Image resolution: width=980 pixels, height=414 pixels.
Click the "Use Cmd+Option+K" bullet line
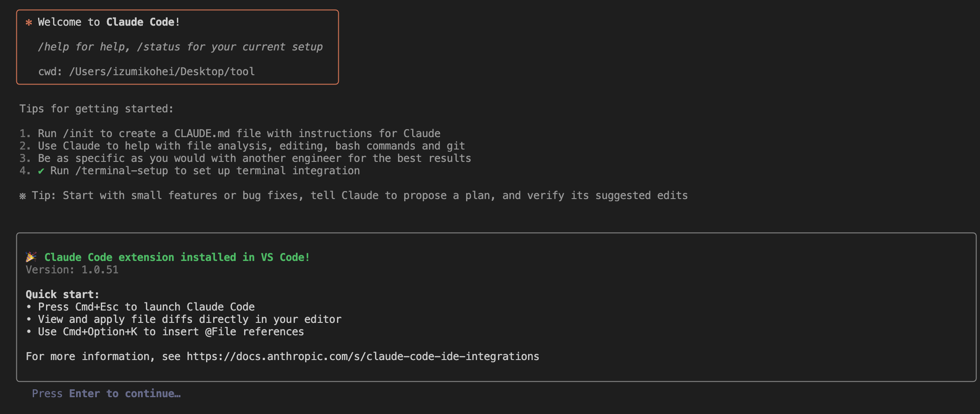[165, 332]
